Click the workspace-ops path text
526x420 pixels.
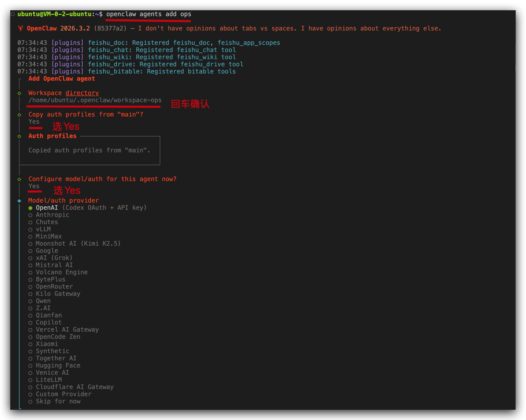[95, 100]
